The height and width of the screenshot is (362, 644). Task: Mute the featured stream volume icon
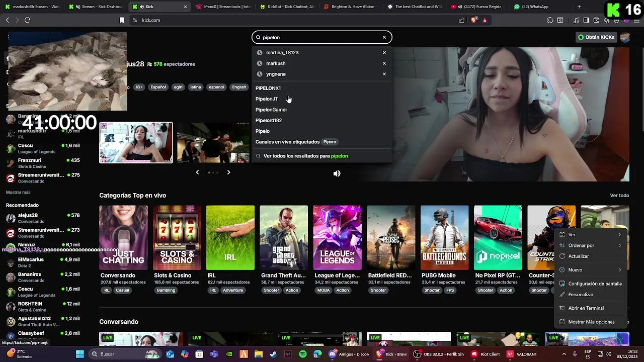337,173
